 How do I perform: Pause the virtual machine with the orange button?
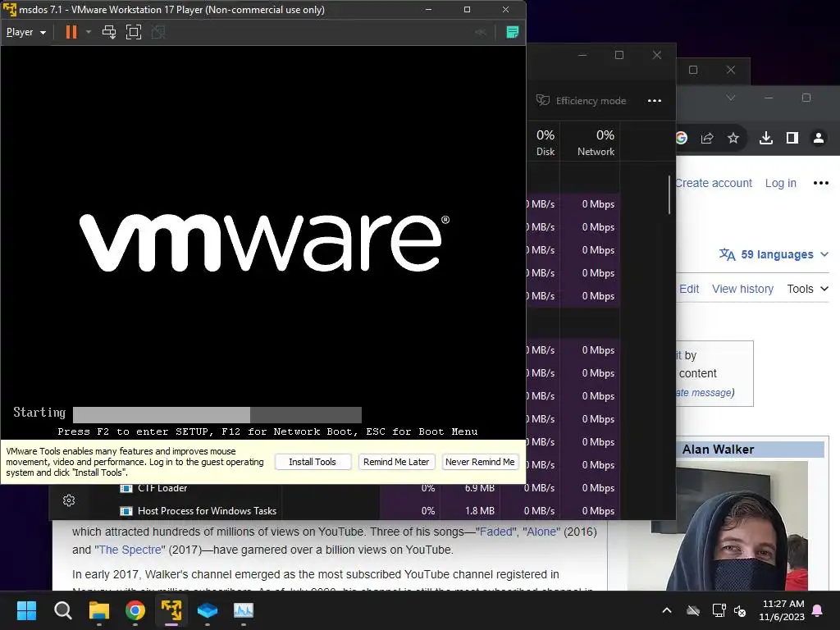pyautogui.click(x=71, y=32)
